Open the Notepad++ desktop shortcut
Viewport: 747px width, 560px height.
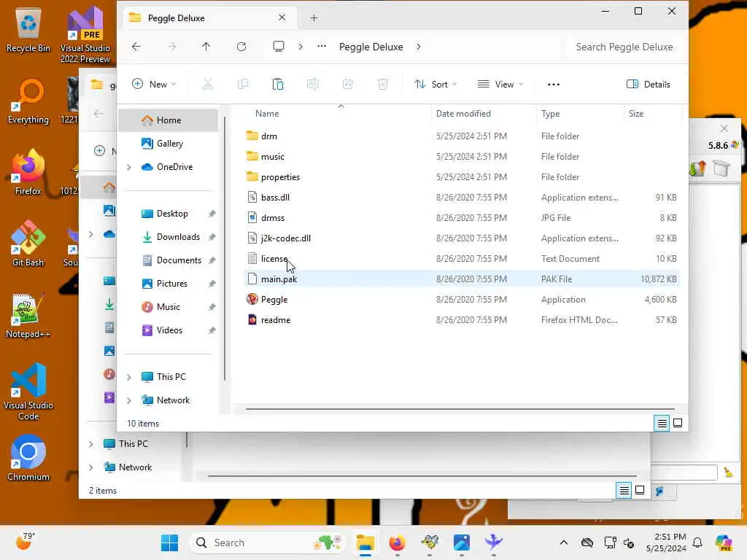(28, 316)
